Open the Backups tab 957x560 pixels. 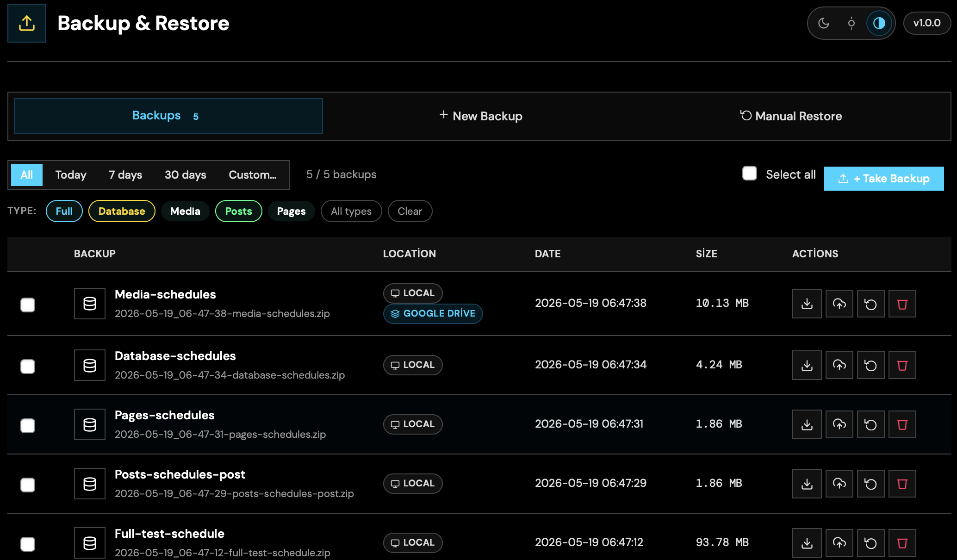click(168, 116)
